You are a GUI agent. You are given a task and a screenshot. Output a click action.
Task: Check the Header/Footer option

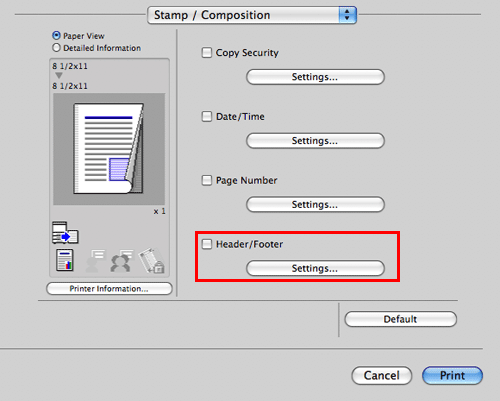tap(207, 244)
